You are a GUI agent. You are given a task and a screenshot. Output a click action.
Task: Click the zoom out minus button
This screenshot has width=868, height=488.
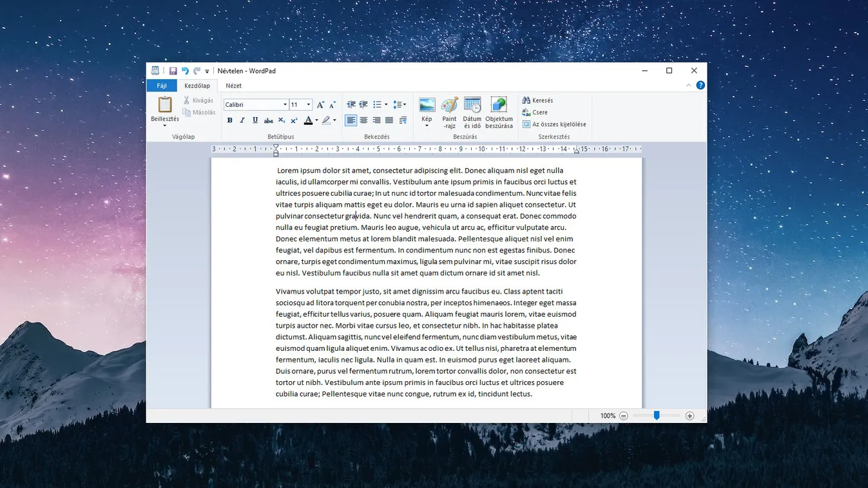[623, 416]
